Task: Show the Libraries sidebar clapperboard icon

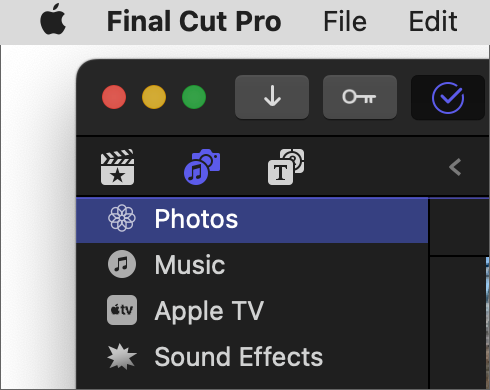Action: coord(117,167)
